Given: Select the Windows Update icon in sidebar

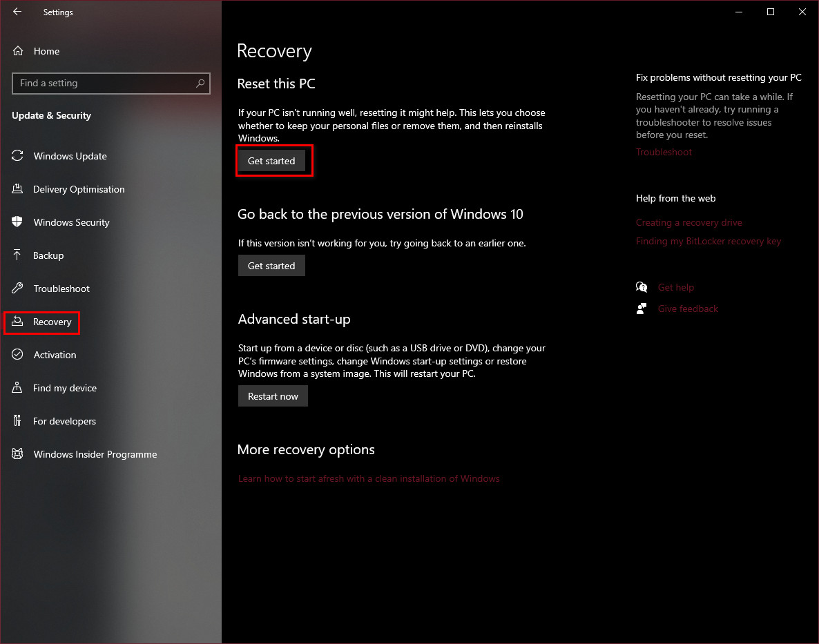Looking at the screenshot, I should pos(17,156).
